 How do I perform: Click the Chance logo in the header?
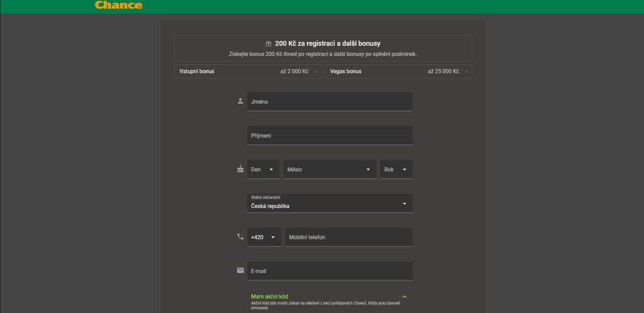pos(118,5)
